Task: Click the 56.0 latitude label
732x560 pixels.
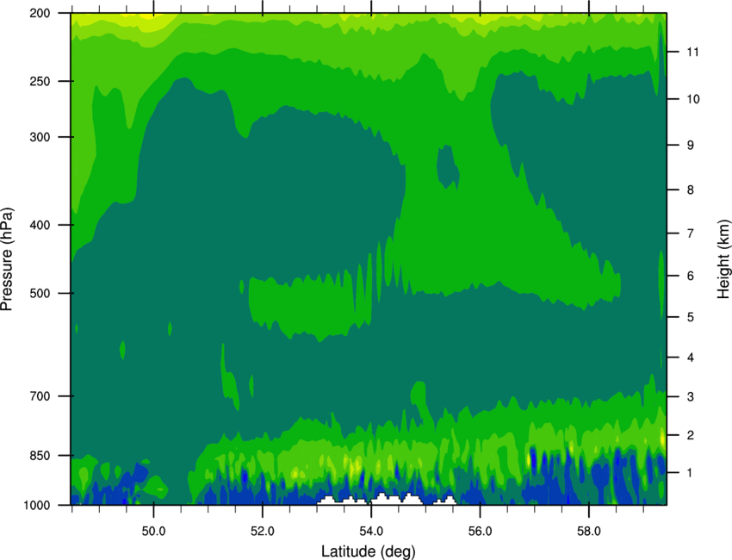Action: coord(480,532)
